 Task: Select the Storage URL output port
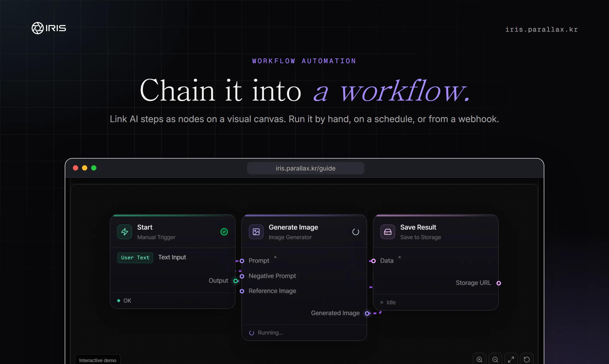pyautogui.click(x=498, y=283)
